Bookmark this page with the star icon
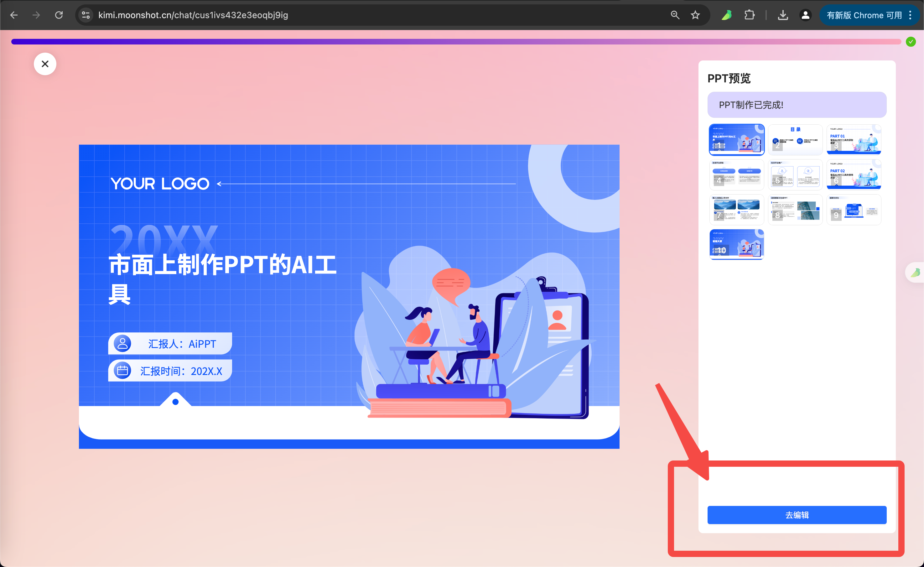Image resolution: width=924 pixels, height=567 pixels. point(695,15)
